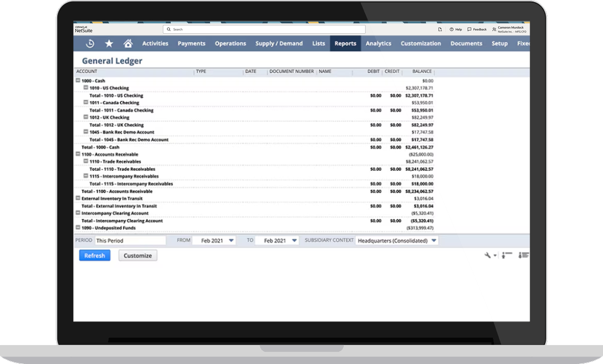Image resolution: width=603 pixels, height=364 pixels.
Task: Click the Customize button
Action: click(137, 256)
